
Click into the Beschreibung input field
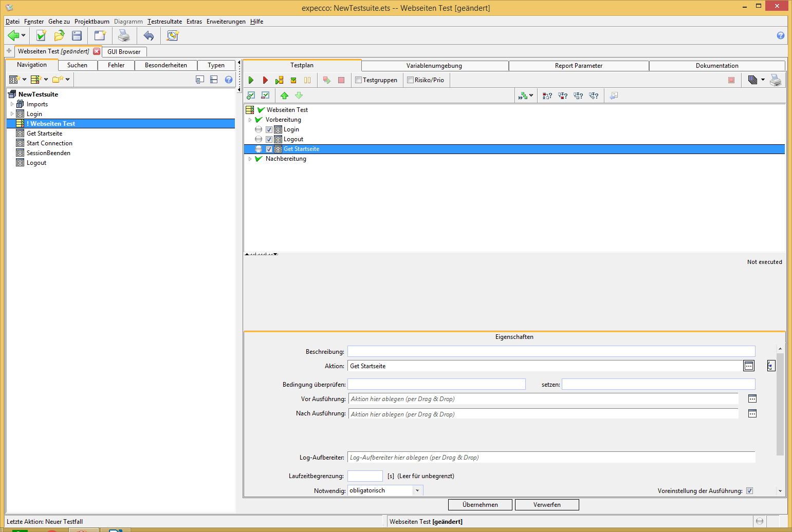(x=551, y=351)
